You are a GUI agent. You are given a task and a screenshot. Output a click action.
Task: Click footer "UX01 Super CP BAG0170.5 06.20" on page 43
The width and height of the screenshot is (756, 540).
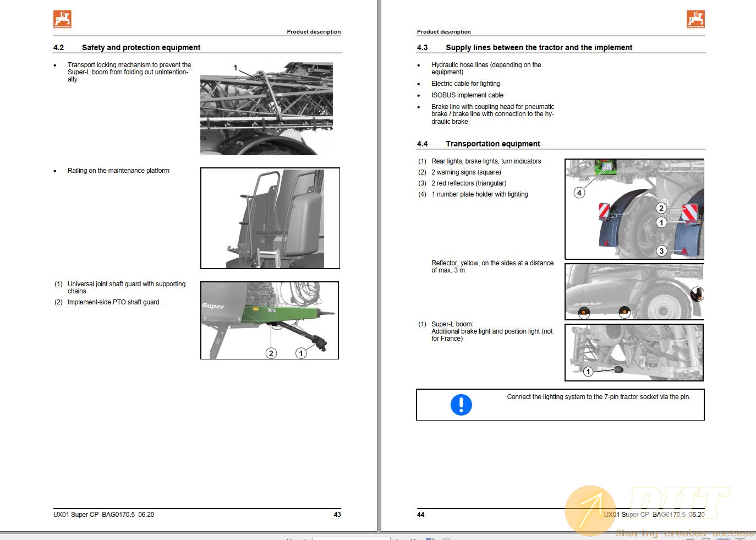104,515
